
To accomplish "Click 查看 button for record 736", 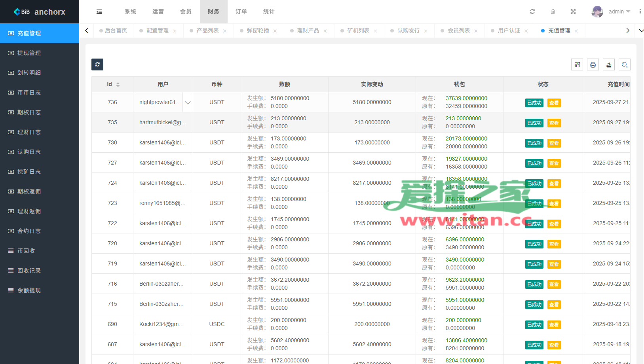I will click(554, 103).
